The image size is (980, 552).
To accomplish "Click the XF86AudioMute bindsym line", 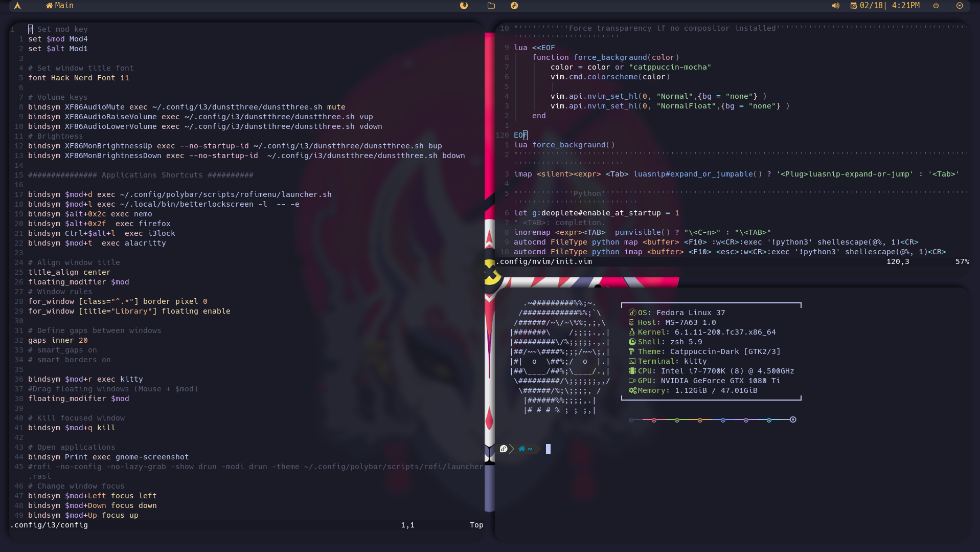I will coord(187,107).
